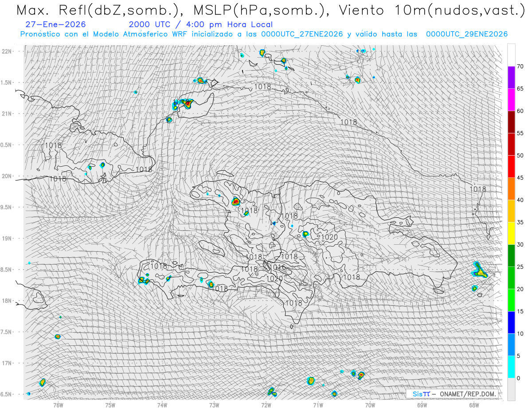The height and width of the screenshot is (411, 532).
Task: Click the purple 65–70 dBZ color bar segment
Action: 511,78
